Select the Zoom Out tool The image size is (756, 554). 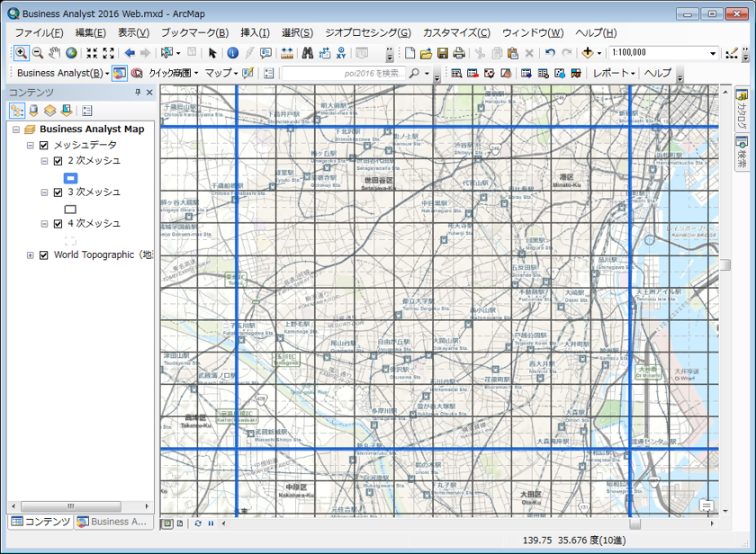pyautogui.click(x=38, y=52)
